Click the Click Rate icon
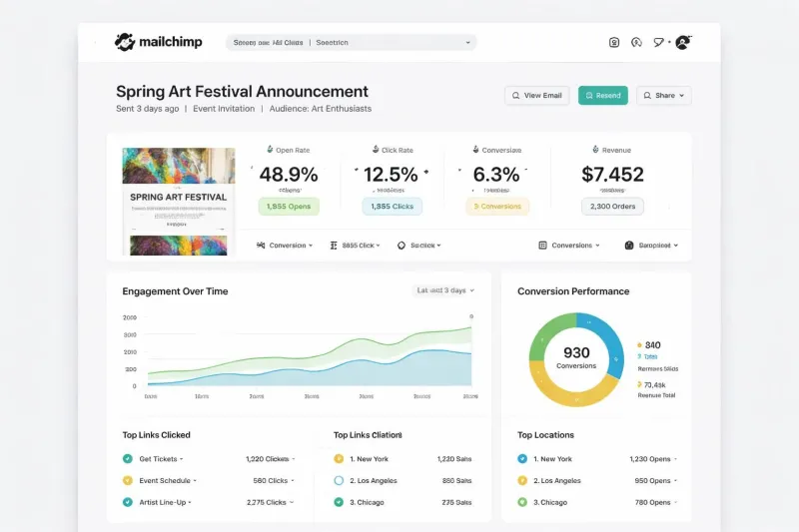Image resolution: width=799 pixels, height=532 pixels. point(376,149)
